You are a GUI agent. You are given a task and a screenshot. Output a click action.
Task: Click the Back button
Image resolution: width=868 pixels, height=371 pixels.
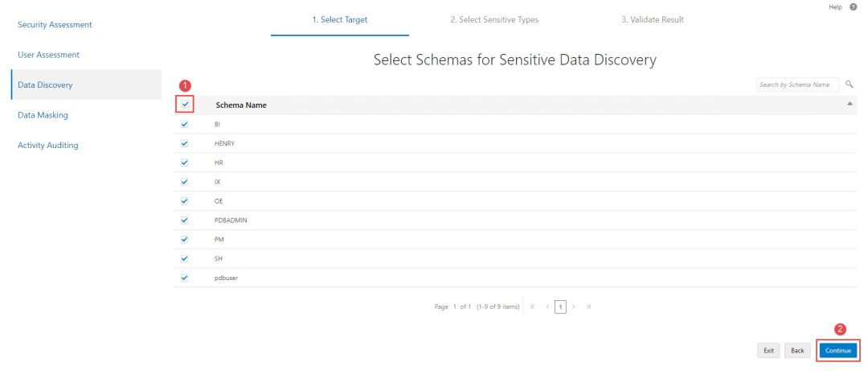coord(796,350)
